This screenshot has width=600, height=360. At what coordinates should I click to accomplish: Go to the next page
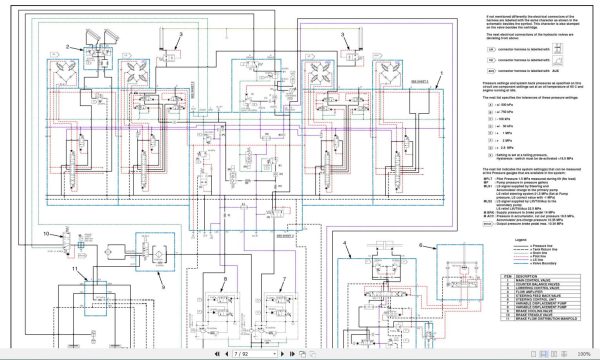coord(283,354)
